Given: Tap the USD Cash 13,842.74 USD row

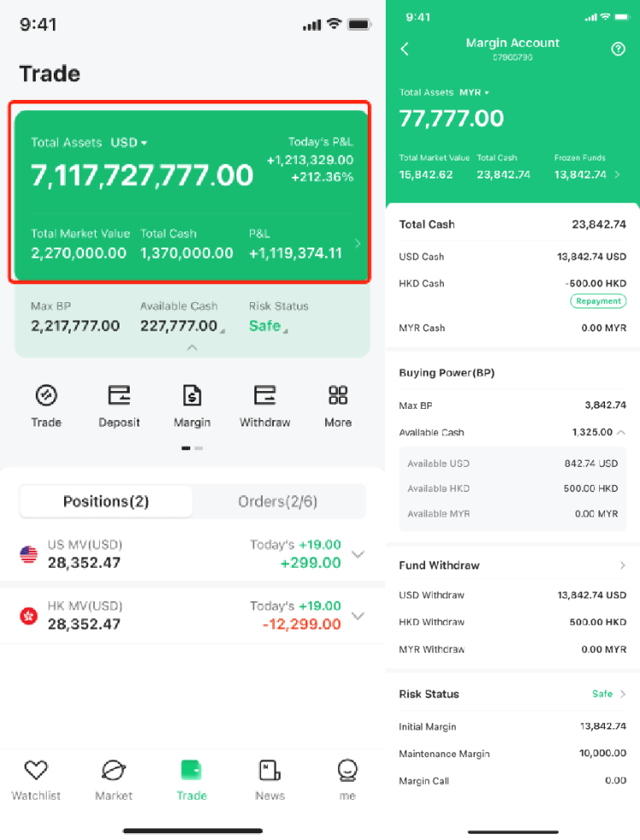Looking at the screenshot, I should (513, 257).
